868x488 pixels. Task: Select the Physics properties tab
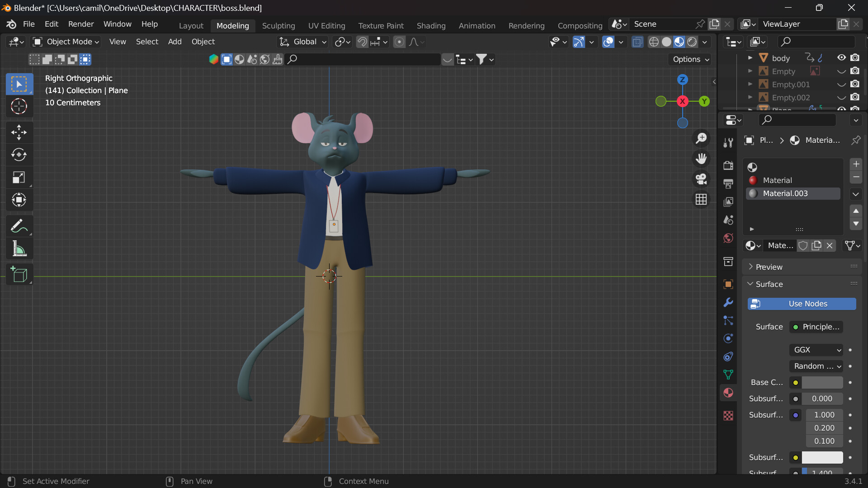coord(728,338)
